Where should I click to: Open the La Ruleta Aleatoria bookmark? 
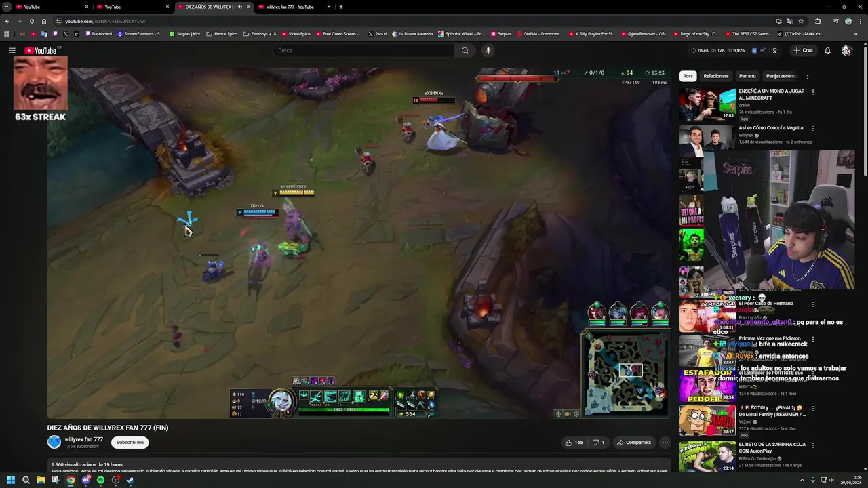(x=412, y=33)
